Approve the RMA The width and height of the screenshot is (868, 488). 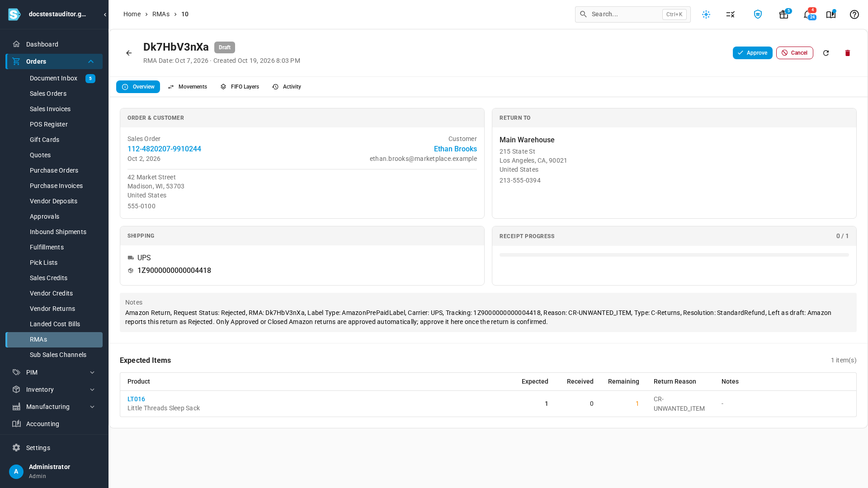(753, 53)
